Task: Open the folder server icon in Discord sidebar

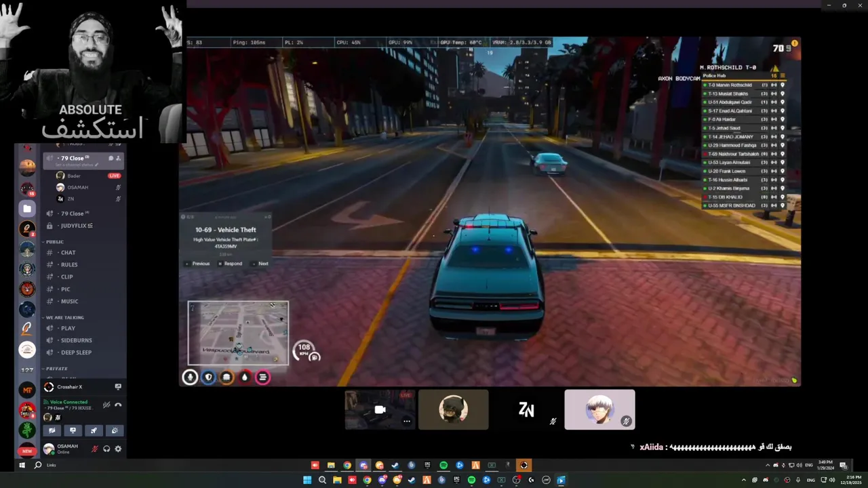Action: [27, 209]
